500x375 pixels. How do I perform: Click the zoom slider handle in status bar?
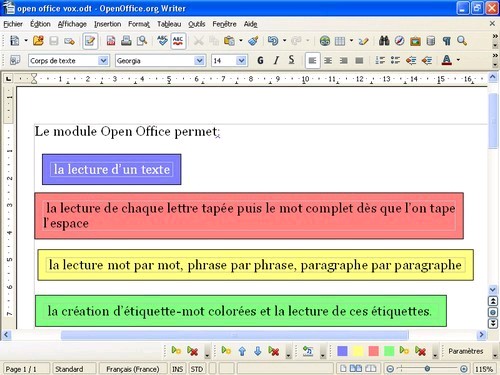[x=427, y=369]
